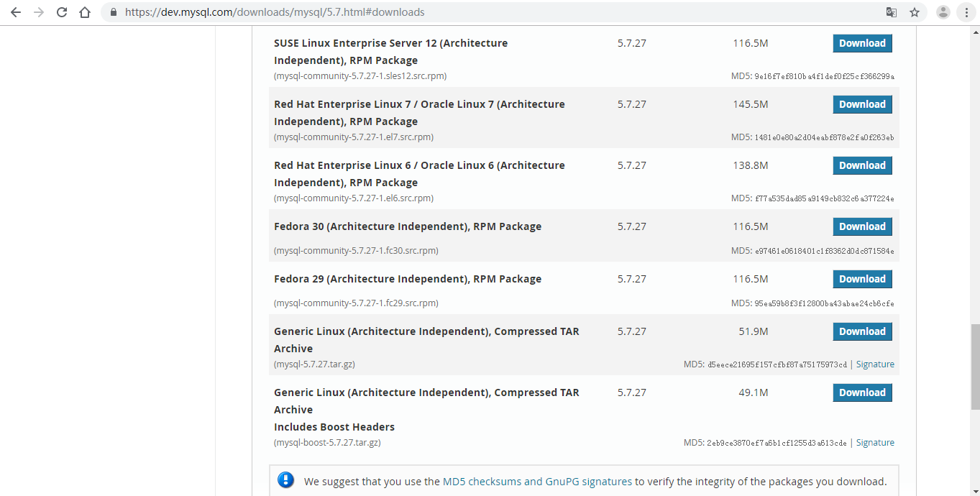The width and height of the screenshot is (980, 496).
Task: Click the blue exclamation info icon
Action: pos(285,480)
